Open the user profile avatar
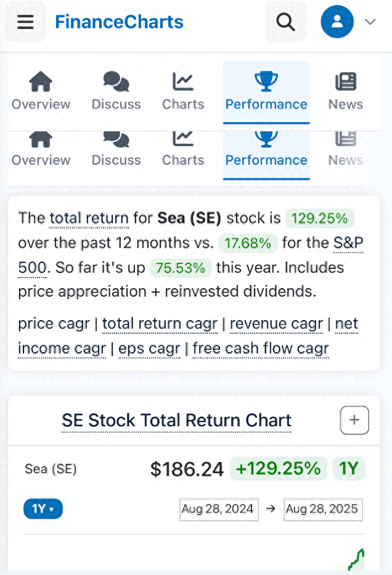 [x=337, y=22]
